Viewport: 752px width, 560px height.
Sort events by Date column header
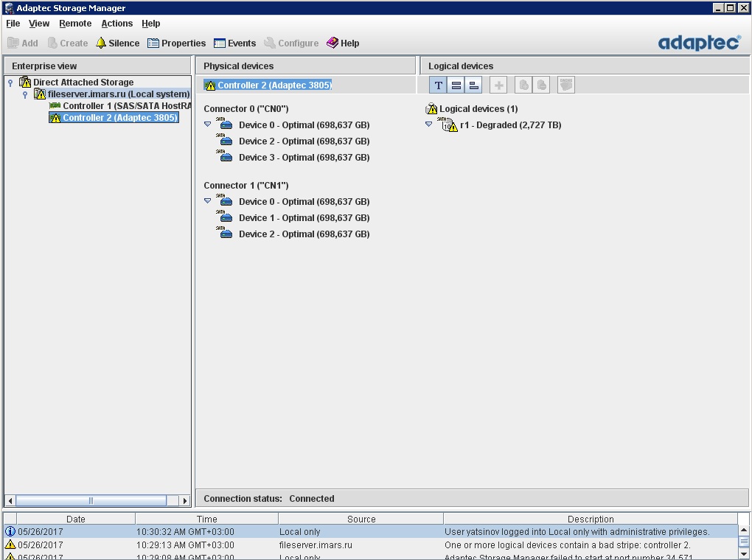coord(76,519)
